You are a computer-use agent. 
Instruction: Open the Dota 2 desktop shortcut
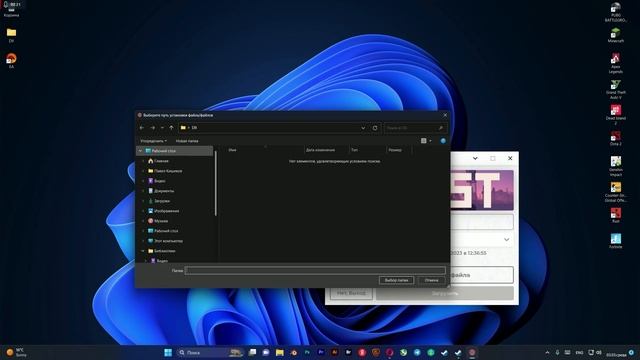(616, 138)
